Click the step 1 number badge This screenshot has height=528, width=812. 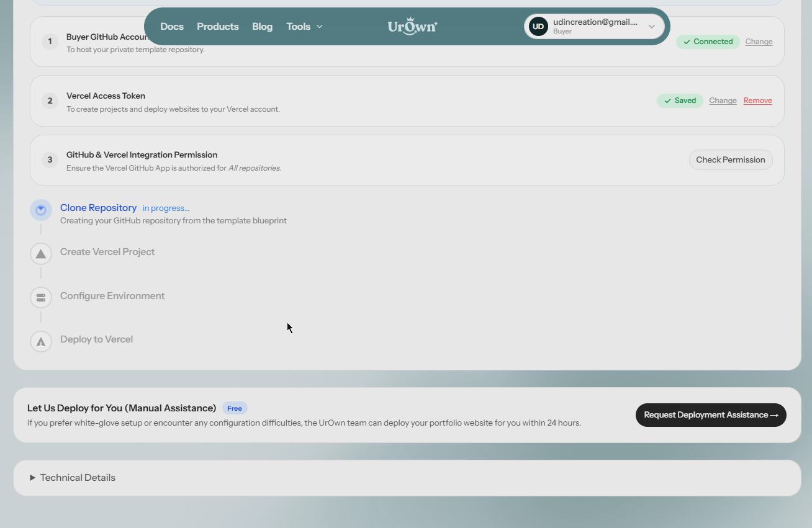pos(50,42)
